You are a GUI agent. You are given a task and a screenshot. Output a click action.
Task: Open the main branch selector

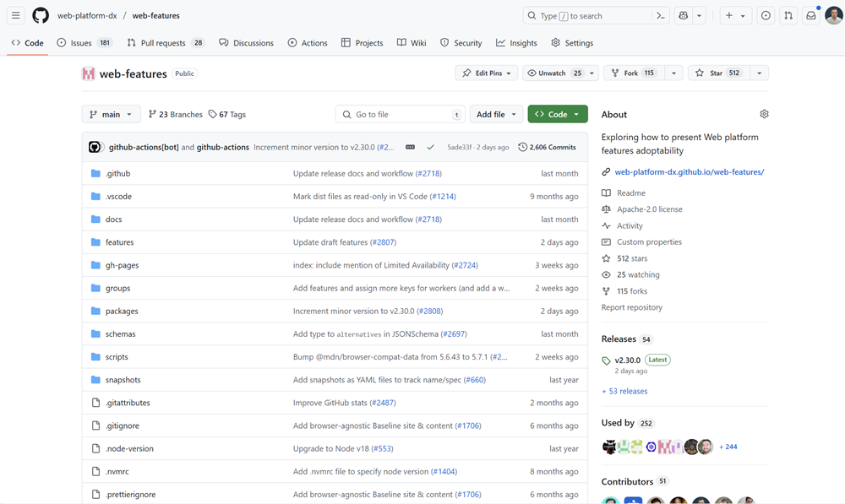pos(111,114)
